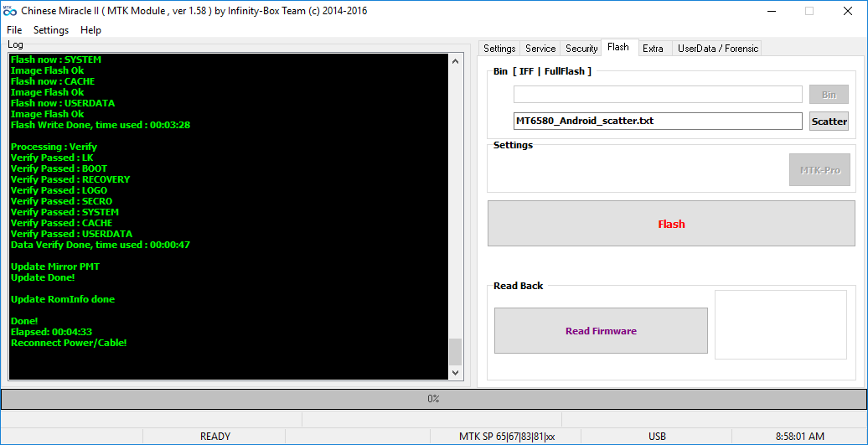Click the log scrollbar thumb
Viewport: 868px width, 445px height.
pyautogui.click(x=455, y=351)
